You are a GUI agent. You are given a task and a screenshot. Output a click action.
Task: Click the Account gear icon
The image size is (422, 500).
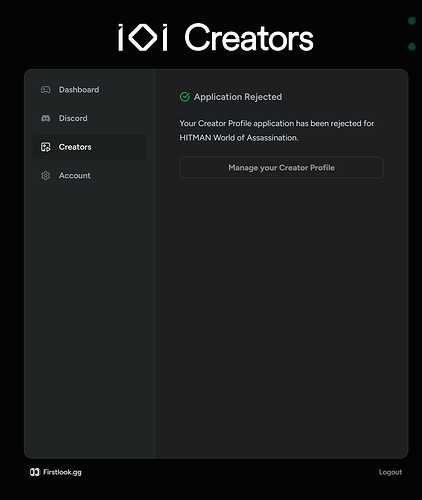click(x=46, y=176)
